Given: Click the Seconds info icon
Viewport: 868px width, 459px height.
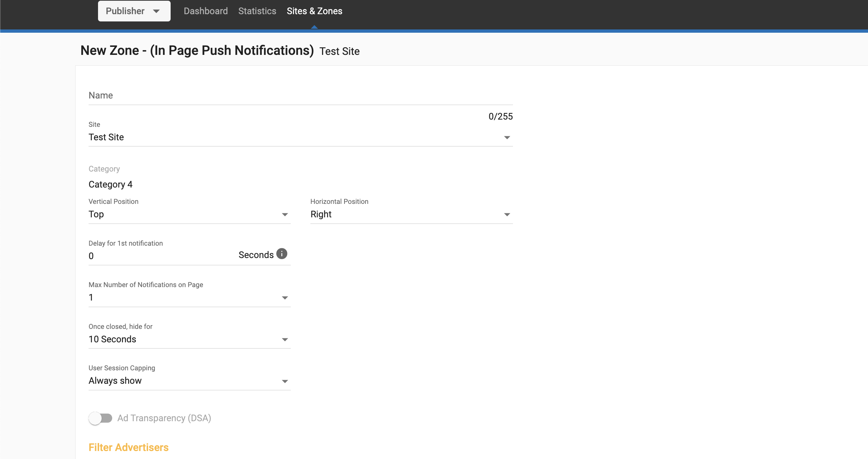Looking at the screenshot, I should pyautogui.click(x=282, y=254).
